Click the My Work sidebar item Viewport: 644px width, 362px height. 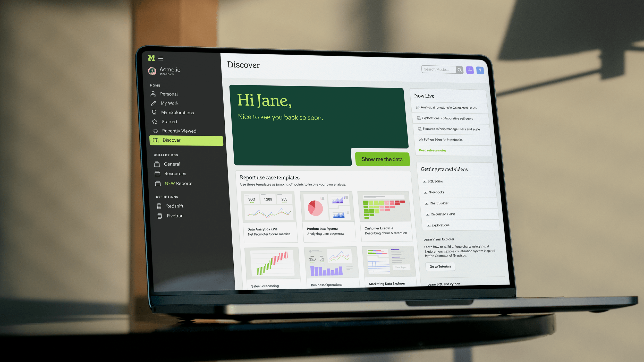coord(170,103)
